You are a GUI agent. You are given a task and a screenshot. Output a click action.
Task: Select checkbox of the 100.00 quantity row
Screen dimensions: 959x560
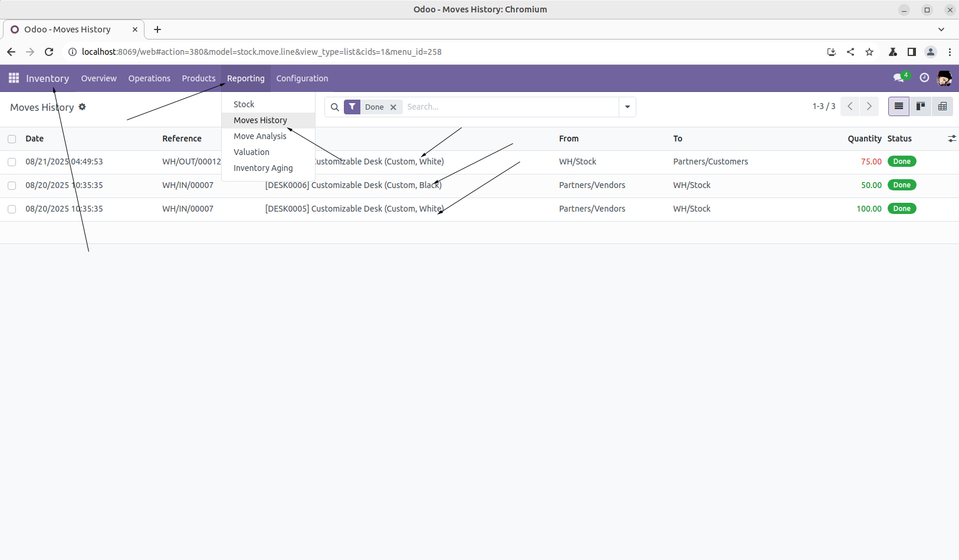pos(12,209)
